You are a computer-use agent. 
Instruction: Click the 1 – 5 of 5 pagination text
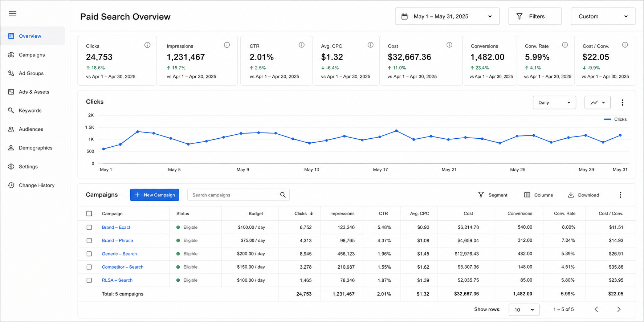pyautogui.click(x=563, y=309)
